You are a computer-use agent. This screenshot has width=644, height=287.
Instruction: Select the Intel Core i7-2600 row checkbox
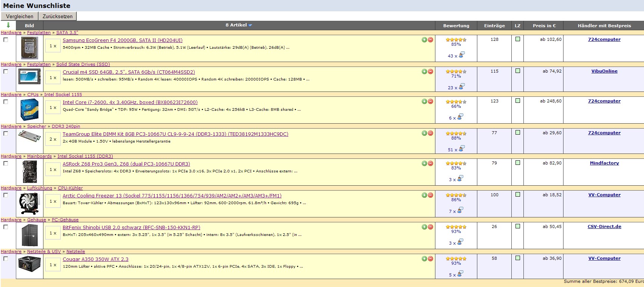coord(6,102)
